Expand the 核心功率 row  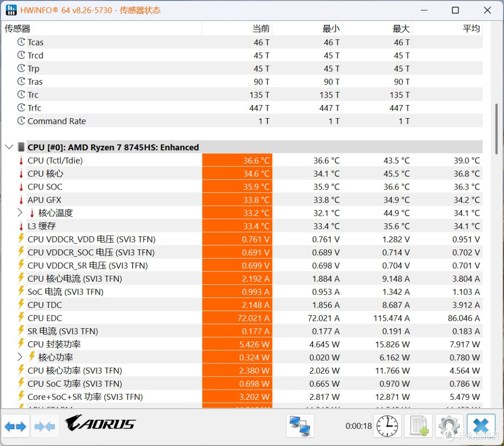pyautogui.click(x=20, y=357)
